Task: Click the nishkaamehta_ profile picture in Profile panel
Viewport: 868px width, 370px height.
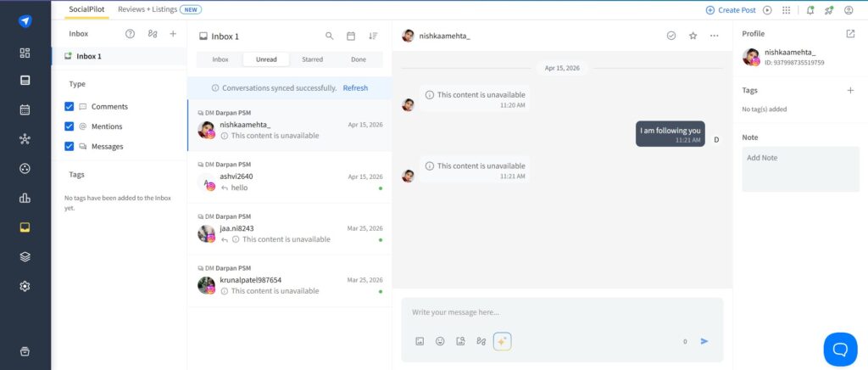Action: pos(751,57)
